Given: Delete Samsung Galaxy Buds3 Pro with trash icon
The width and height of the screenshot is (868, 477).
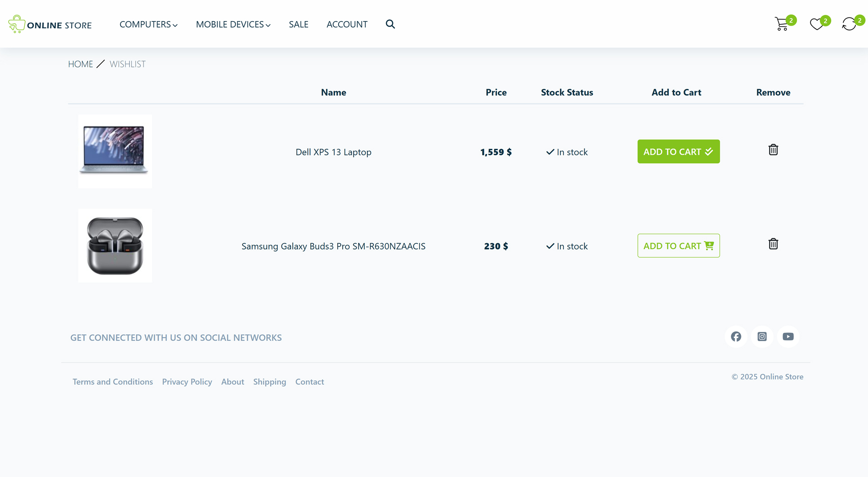Looking at the screenshot, I should click(x=773, y=244).
